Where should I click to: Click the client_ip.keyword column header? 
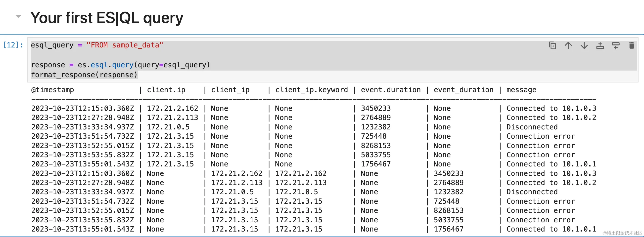(x=312, y=90)
